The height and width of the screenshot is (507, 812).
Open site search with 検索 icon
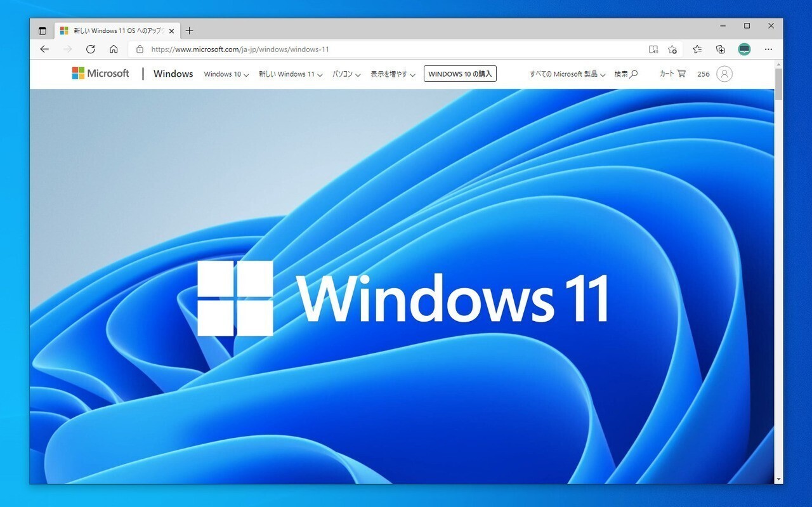(626, 74)
